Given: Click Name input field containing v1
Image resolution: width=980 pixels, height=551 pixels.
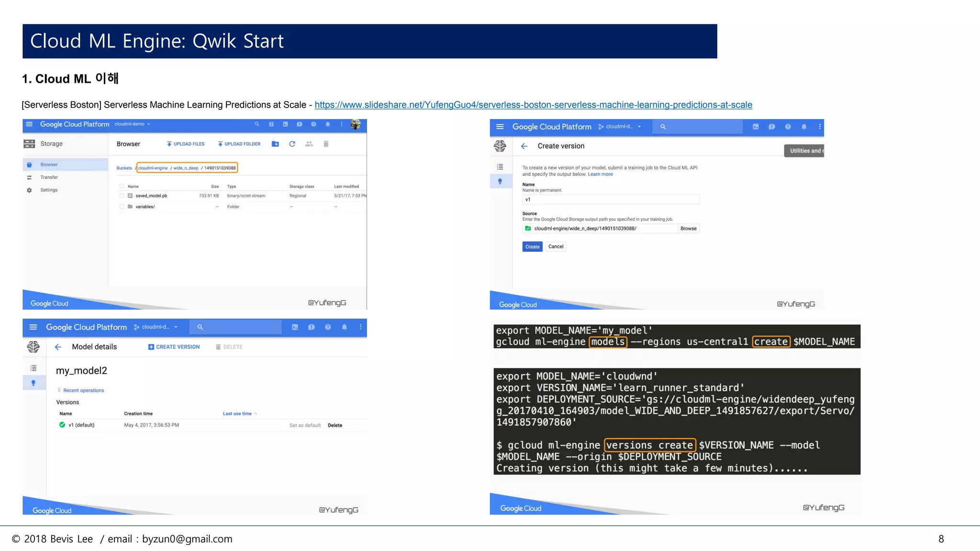Looking at the screenshot, I should (x=611, y=199).
